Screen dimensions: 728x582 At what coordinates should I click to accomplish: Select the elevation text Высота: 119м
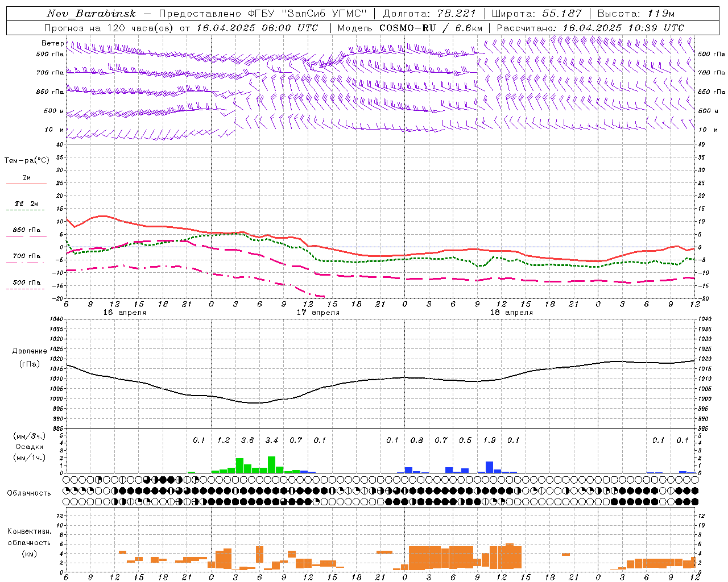[636, 14]
